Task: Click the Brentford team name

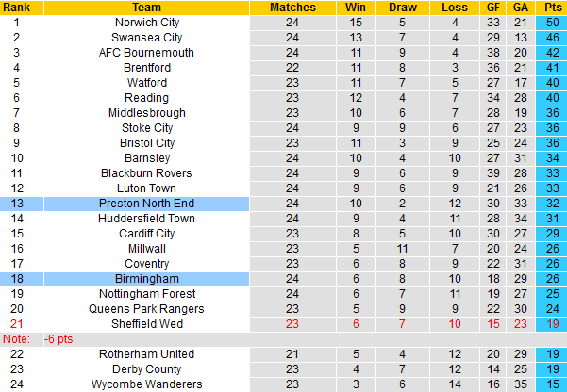Action: (x=146, y=67)
